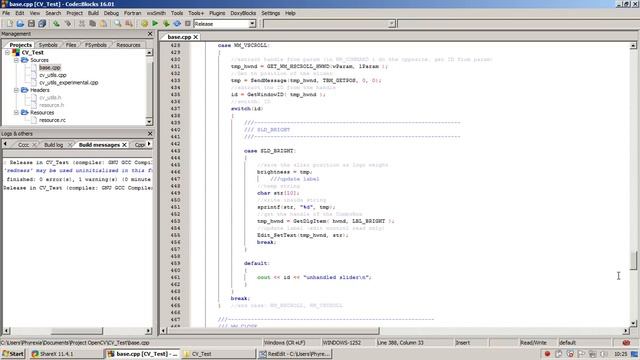The image size is (640, 360).
Task: Switch to ResEdit taskbar window
Action: [295, 354]
